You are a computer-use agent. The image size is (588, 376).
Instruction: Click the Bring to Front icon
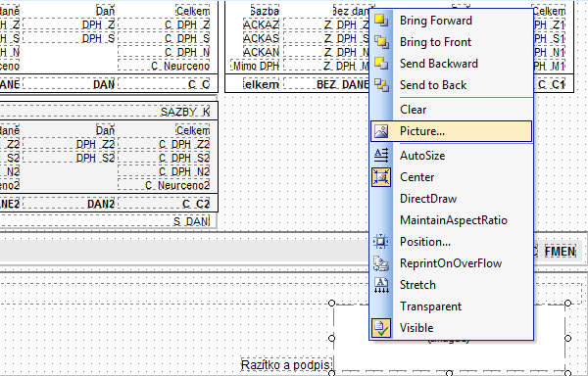point(381,42)
